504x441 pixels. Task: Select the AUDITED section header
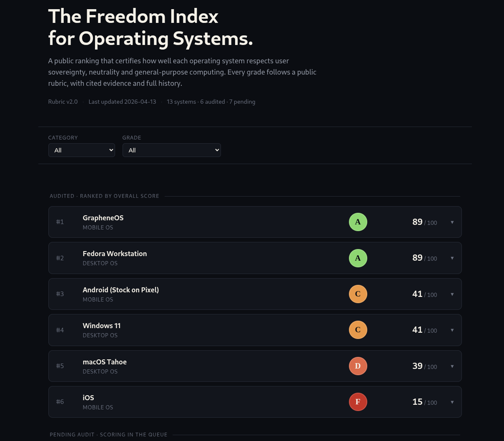pos(104,196)
